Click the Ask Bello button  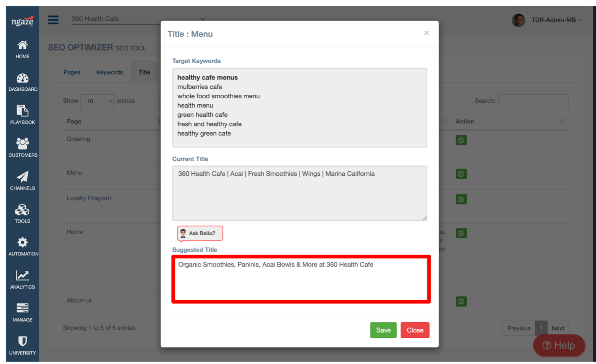pyautogui.click(x=200, y=233)
